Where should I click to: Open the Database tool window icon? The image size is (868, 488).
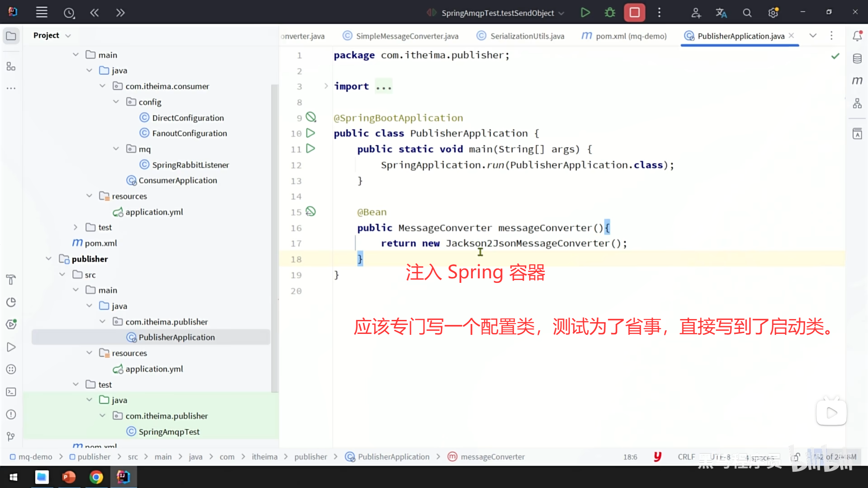(x=857, y=58)
